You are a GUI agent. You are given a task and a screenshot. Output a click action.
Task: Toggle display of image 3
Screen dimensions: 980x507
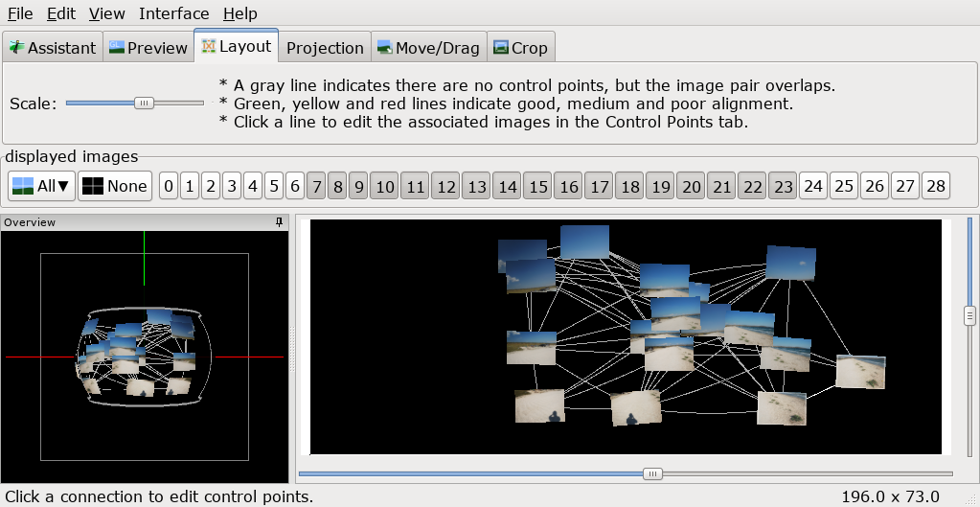[x=232, y=186]
